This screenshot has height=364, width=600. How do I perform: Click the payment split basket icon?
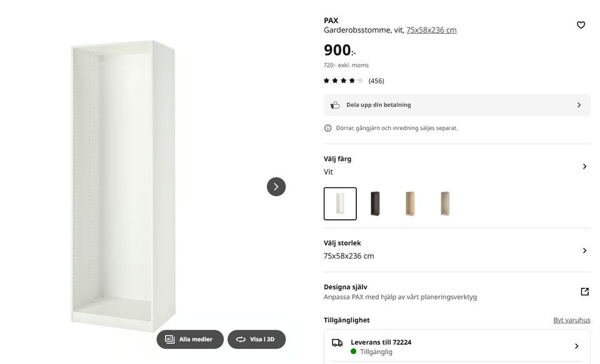335,105
